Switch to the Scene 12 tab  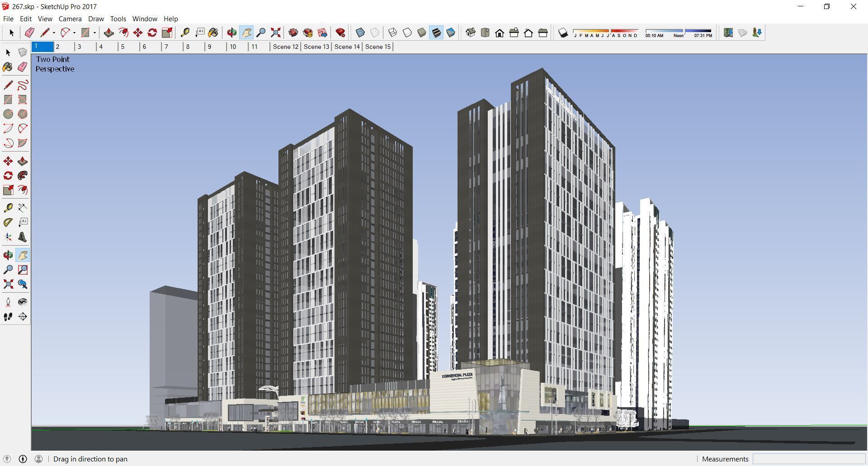(x=285, y=47)
